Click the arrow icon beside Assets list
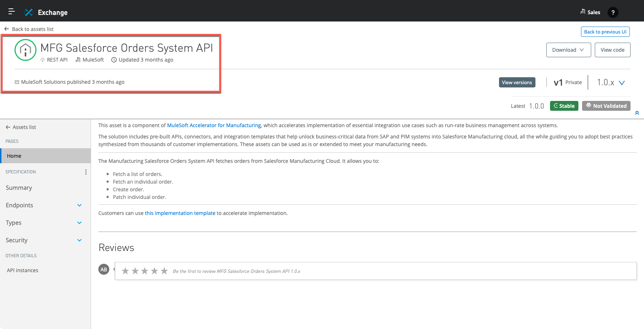 [8, 127]
